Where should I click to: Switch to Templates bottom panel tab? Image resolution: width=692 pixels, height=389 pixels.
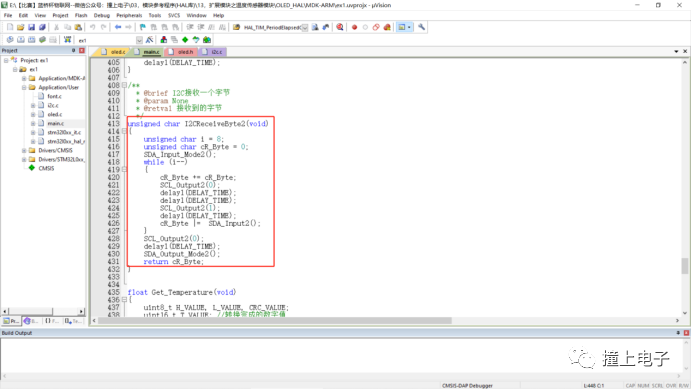tap(73, 321)
